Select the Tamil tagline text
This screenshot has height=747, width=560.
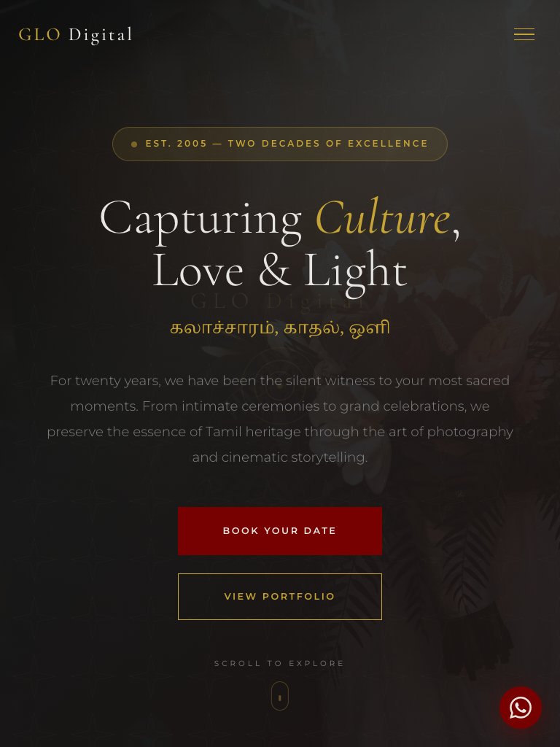279,328
